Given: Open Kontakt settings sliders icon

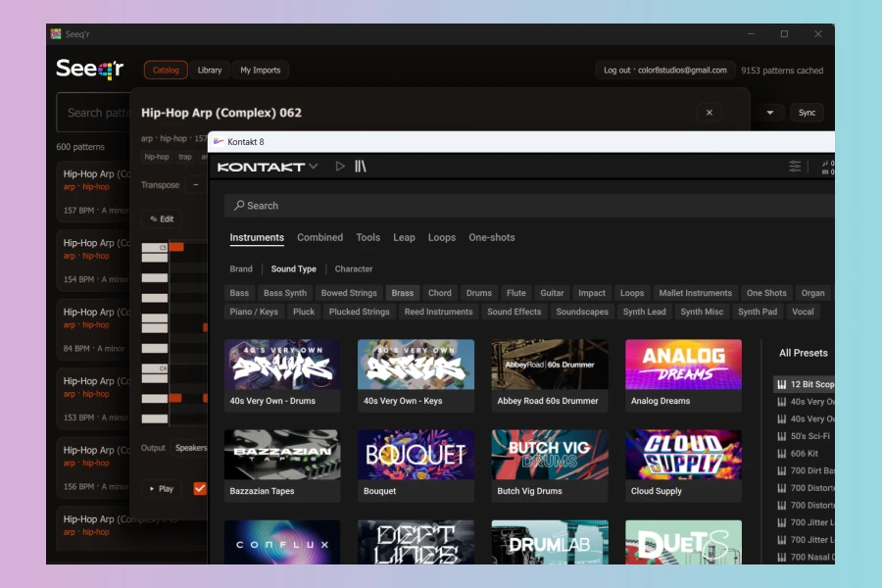Looking at the screenshot, I should point(794,167).
